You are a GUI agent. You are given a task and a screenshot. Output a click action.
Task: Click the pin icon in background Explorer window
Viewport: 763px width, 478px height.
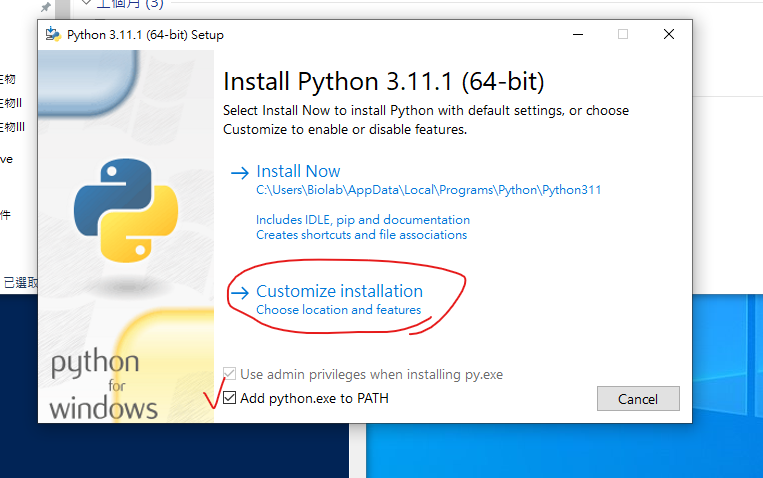click(x=46, y=7)
